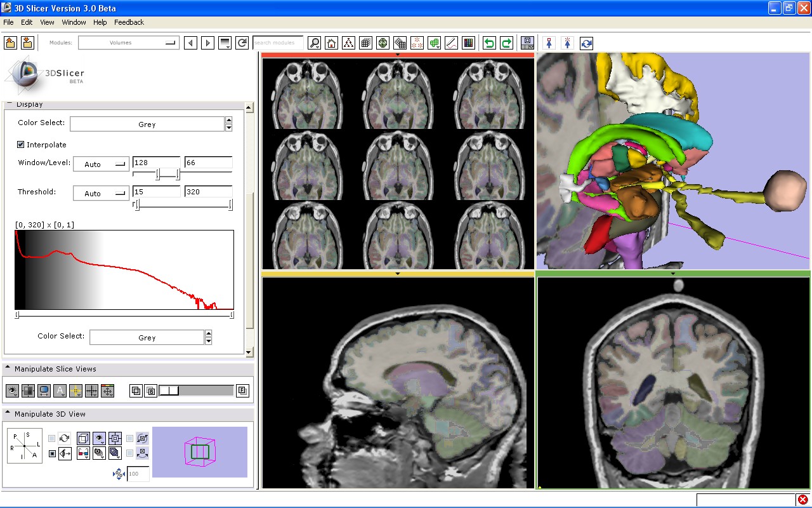Open the Window/Level Auto dropdown
The image size is (812, 508).
[x=101, y=164]
